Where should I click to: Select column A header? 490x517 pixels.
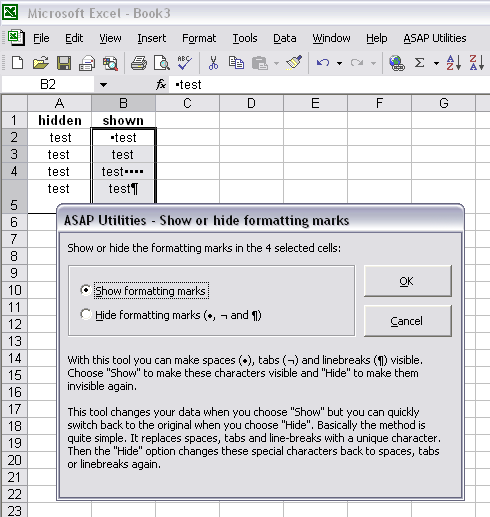(59, 103)
